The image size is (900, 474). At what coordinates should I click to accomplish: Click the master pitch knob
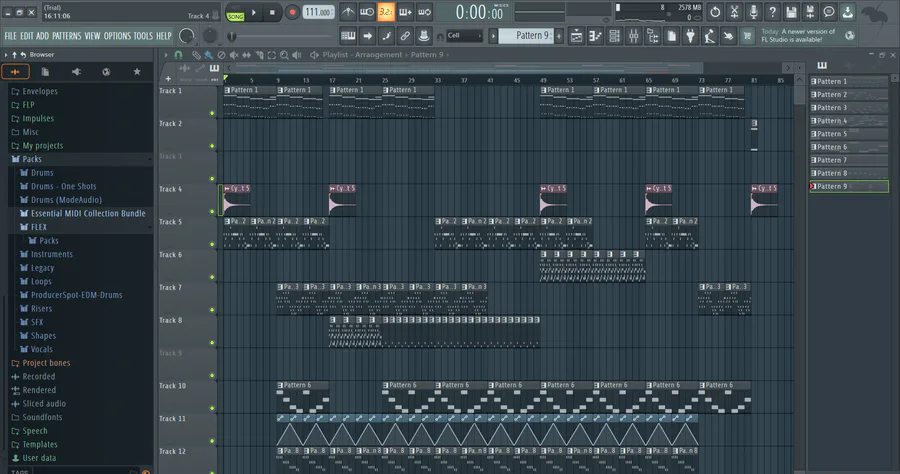point(210,36)
